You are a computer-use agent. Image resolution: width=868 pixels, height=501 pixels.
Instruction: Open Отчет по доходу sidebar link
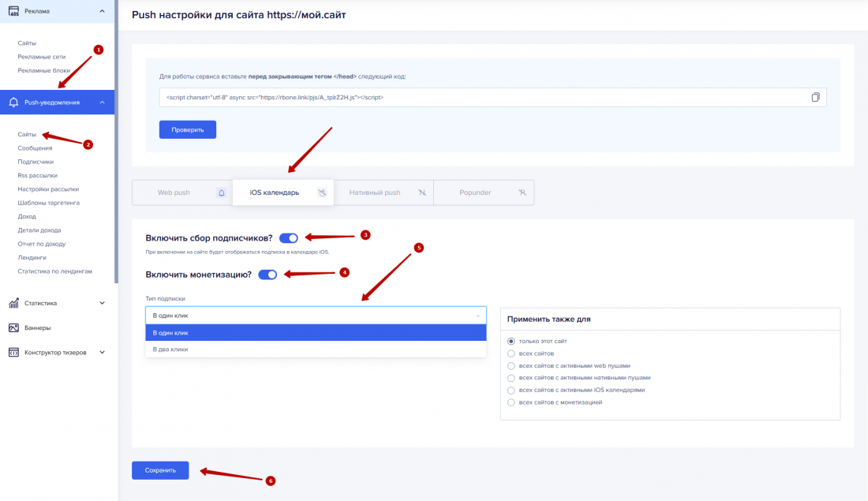tap(42, 244)
